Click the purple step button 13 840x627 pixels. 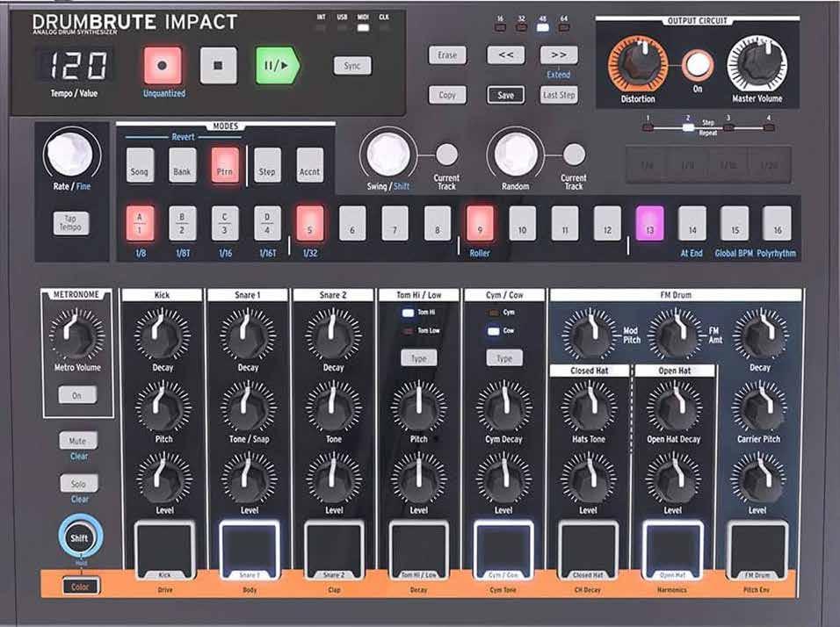click(x=650, y=223)
